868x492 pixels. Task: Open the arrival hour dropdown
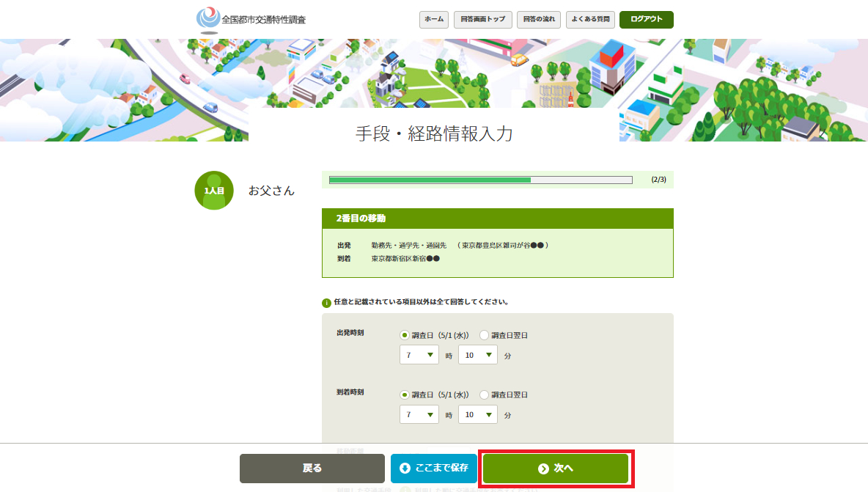tap(419, 414)
